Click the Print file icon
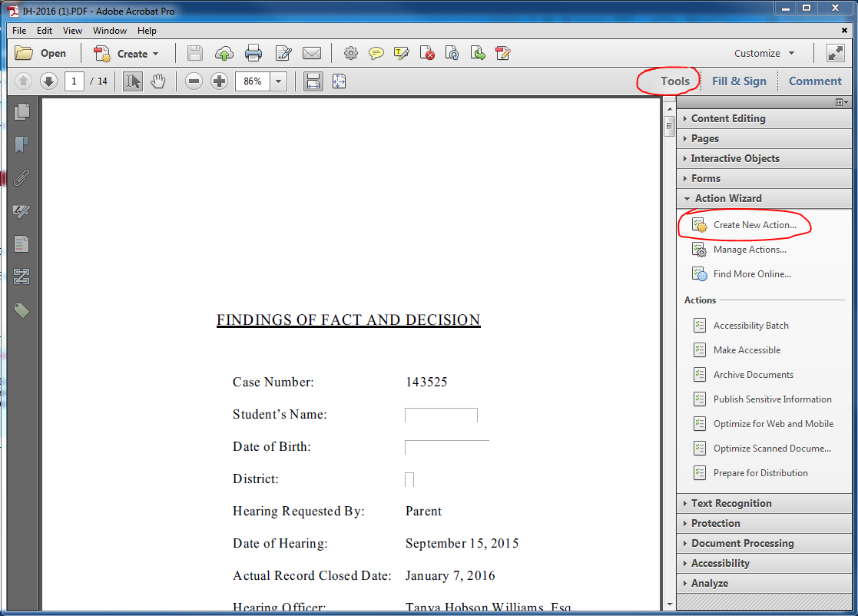 click(x=253, y=53)
